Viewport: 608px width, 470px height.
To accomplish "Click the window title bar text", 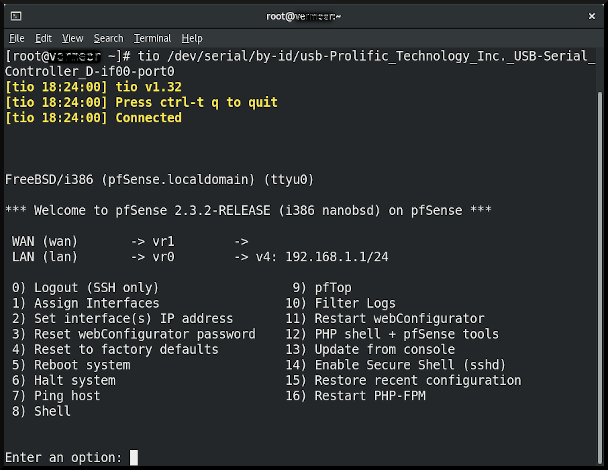I will pyautogui.click(x=303, y=16).
